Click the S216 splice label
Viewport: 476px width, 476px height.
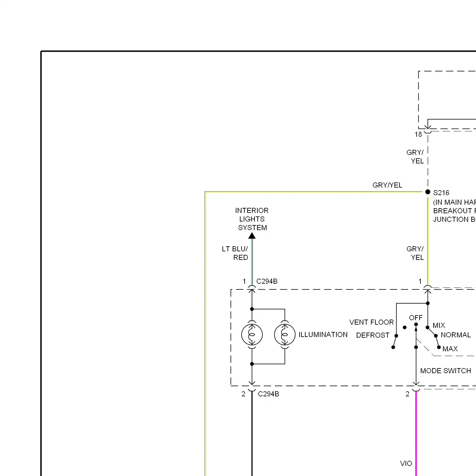click(x=441, y=193)
